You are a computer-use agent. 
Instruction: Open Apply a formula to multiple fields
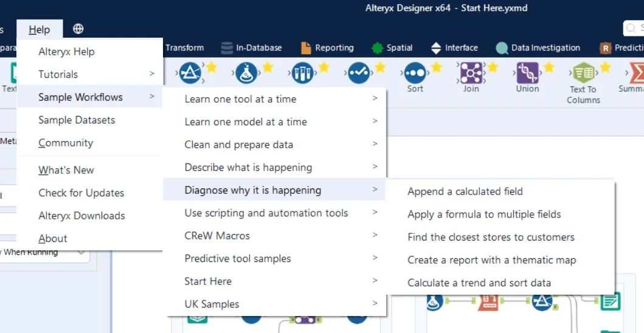(500, 215)
